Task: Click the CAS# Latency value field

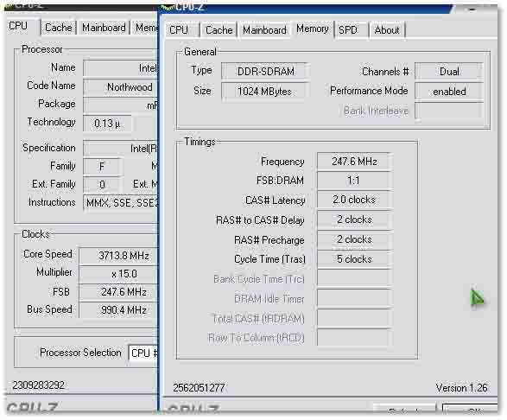Action: (x=354, y=200)
